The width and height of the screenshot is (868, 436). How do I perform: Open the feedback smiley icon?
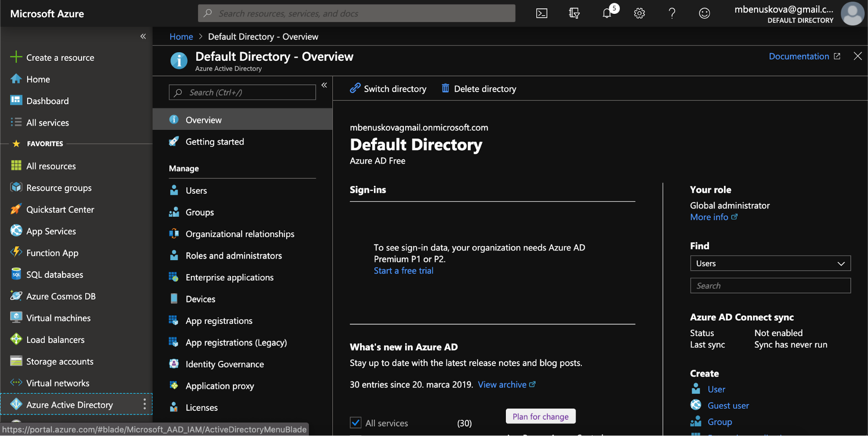(x=704, y=13)
